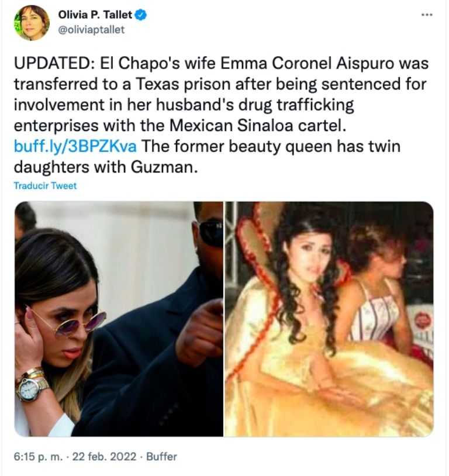Open the left photo with purple sunglasses

coord(119,319)
